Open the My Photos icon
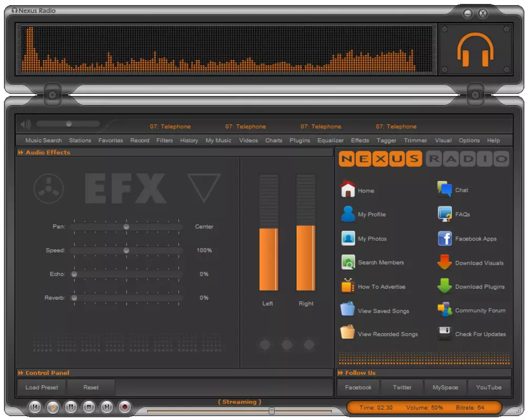 348,238
